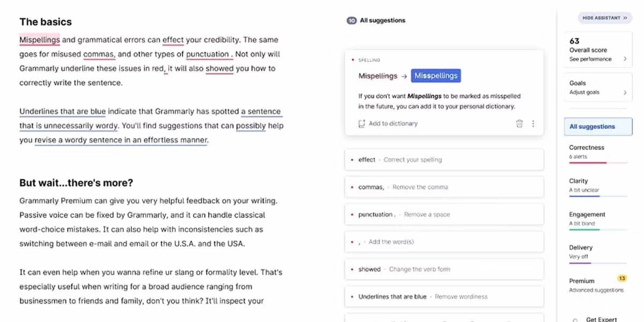Select the All suggestions tab in the sidebar
The image size is (644, 322).
point(598,127)
